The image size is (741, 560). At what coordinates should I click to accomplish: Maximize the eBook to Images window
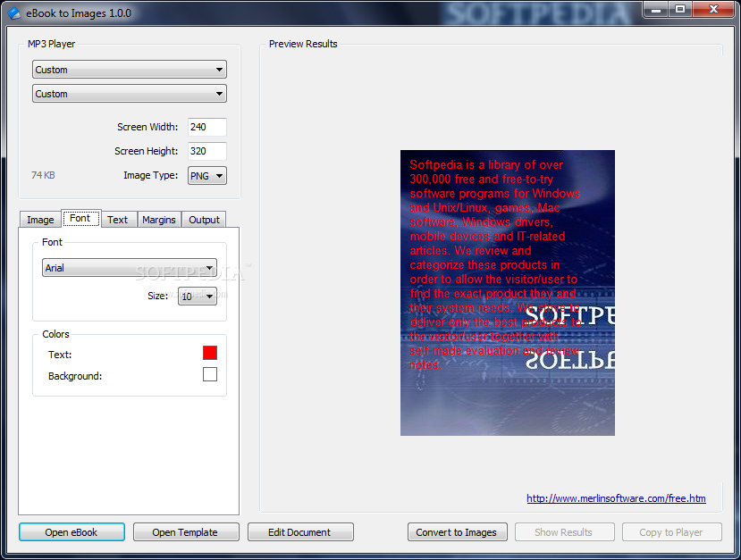(680, 9)
